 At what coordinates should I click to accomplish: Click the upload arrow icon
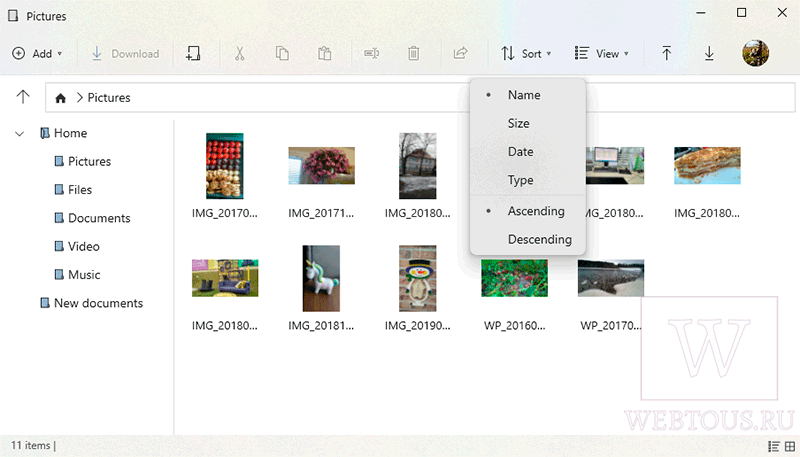(666, 53)
